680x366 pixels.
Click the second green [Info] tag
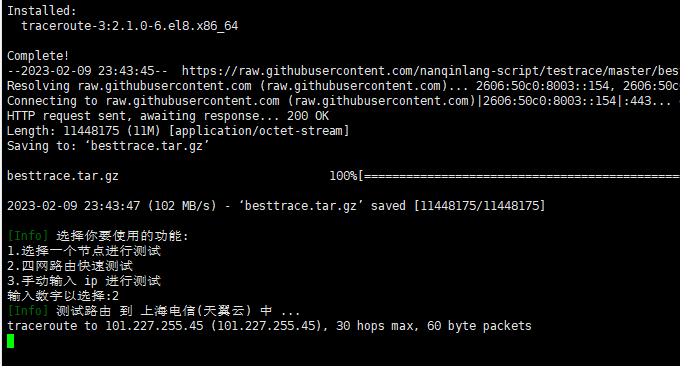click(28, 311)
